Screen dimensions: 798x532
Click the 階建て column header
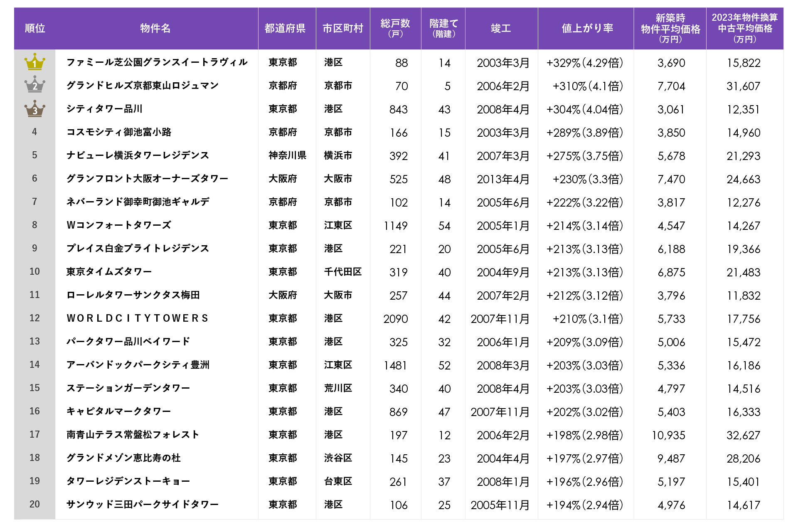tap(443, 28)
